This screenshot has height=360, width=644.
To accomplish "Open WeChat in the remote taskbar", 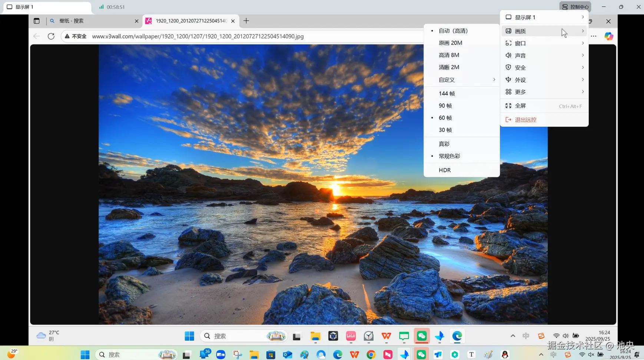I will tap(422, 336).
